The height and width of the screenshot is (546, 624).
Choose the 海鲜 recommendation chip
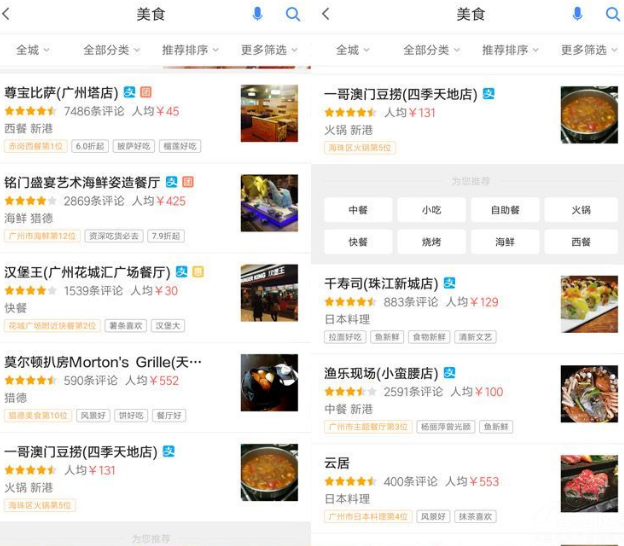505,242
